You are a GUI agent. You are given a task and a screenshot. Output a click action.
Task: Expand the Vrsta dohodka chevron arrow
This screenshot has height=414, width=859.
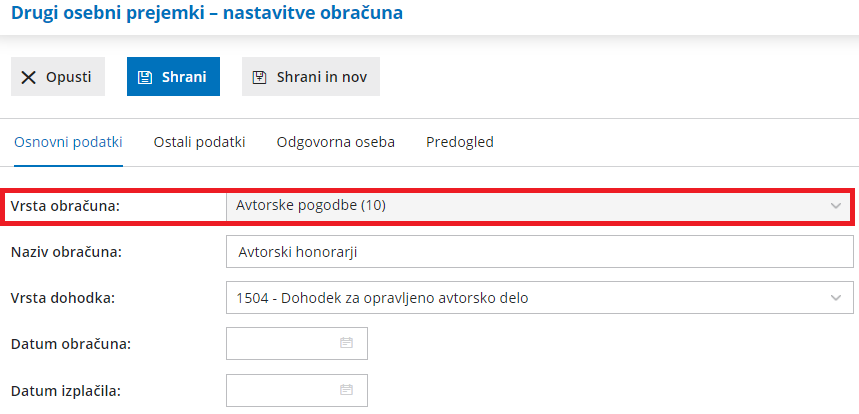[836, 297]
